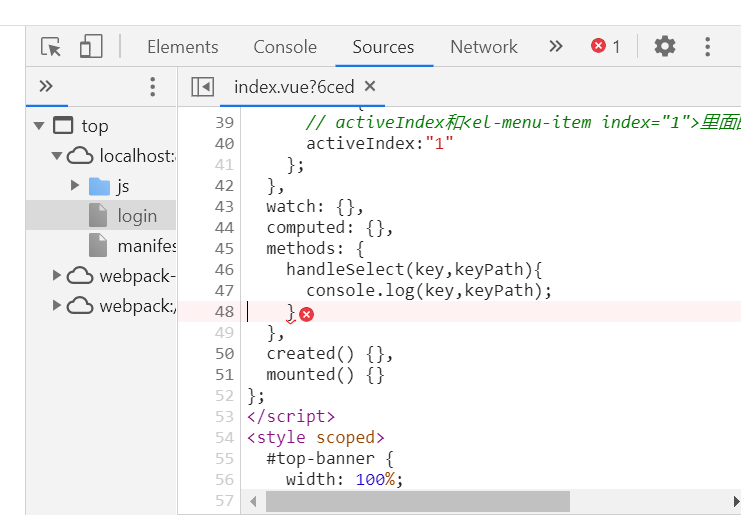Click the localhost cloud icon
This screenshot has width=741, height=515.
pos(80,155)
